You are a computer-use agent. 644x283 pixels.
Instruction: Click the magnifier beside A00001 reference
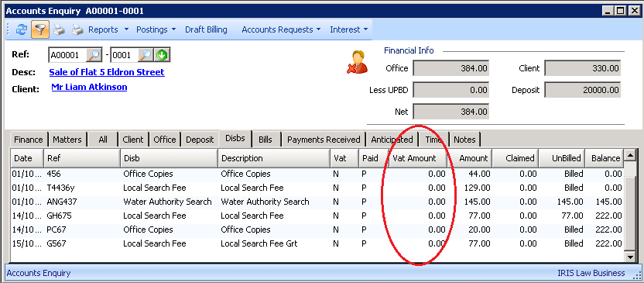pyautogui.click(x=95, y=55)
